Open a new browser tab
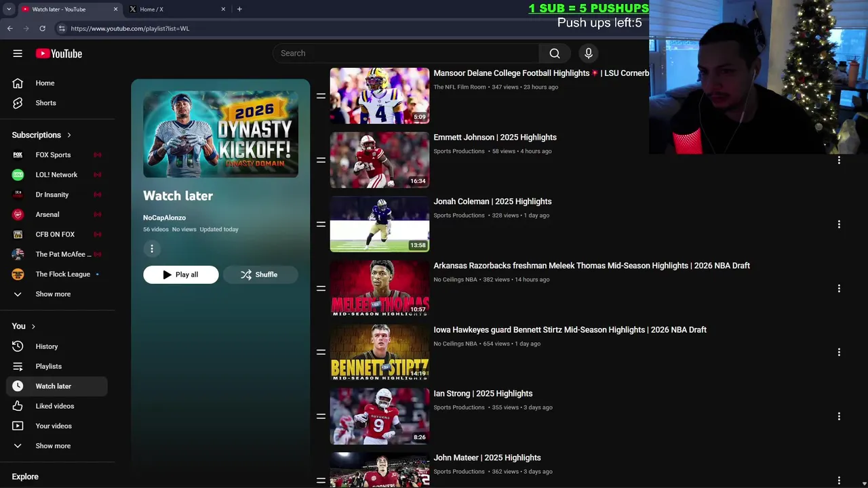Viewport: 868px width, 488px height. (239, 9)
